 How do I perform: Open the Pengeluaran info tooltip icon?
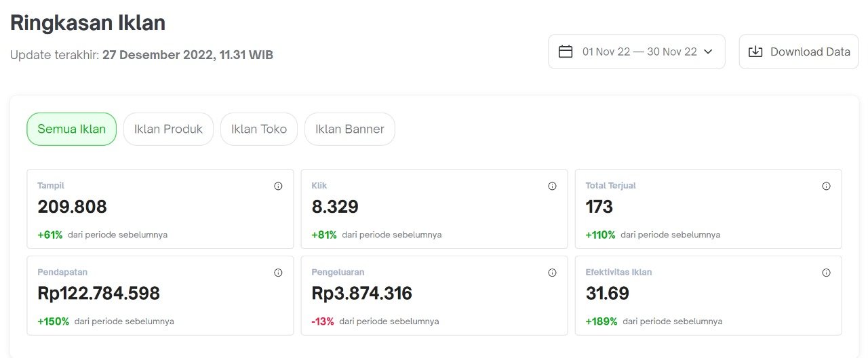(x=552, y=273)
